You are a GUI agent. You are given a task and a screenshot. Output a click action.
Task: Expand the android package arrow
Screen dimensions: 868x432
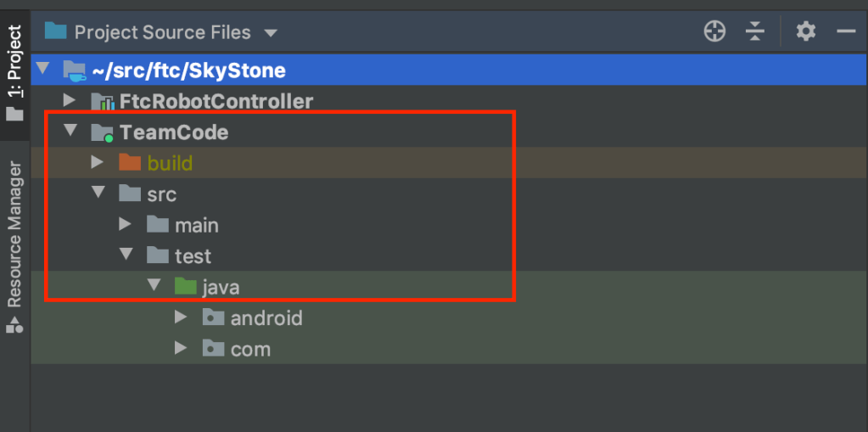[x=180, y=317]
